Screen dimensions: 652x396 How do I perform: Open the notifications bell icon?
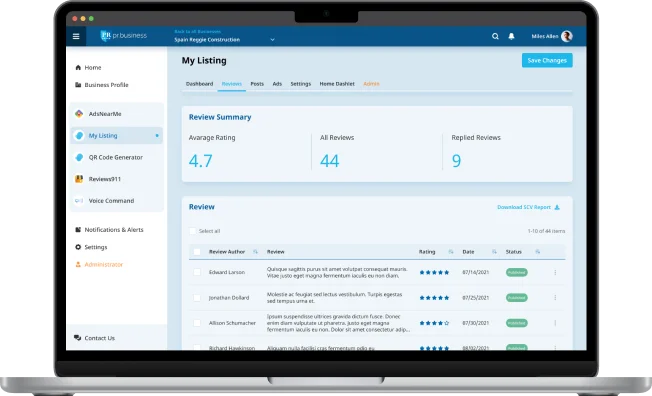point(511,36)
